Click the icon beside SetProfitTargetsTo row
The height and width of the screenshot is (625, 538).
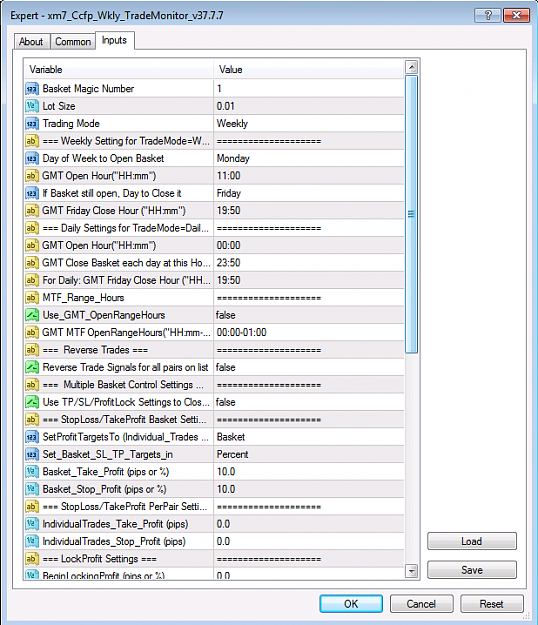32,437
